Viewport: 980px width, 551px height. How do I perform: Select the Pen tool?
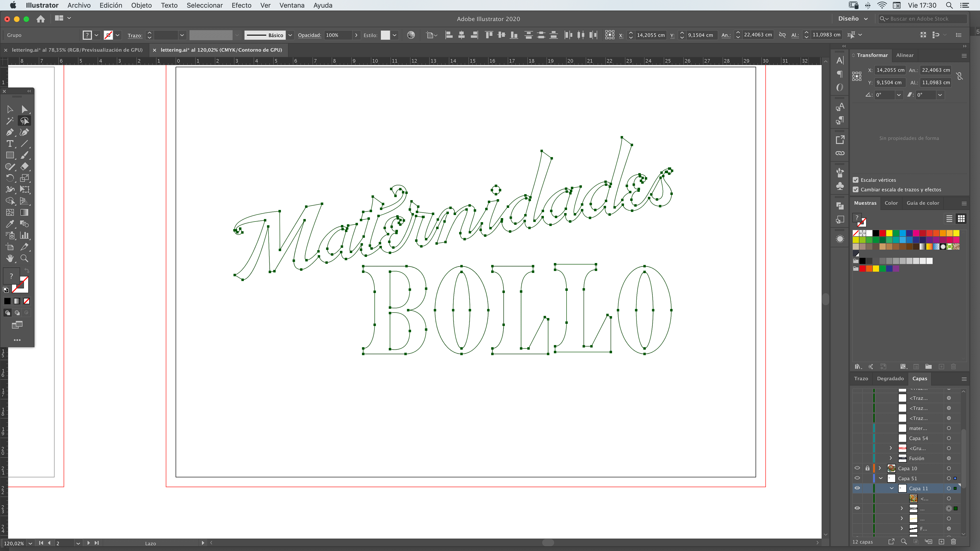click(x=10, y=132)
